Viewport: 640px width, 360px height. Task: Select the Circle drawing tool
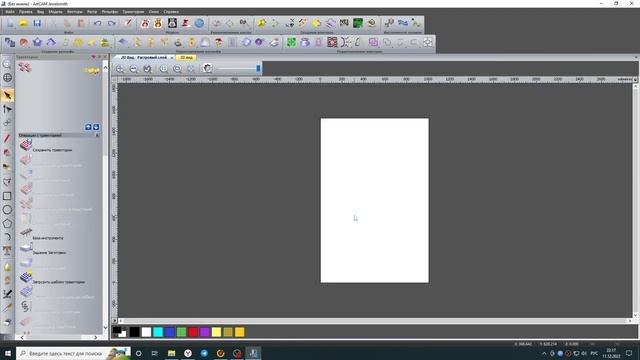coord(7,210)
